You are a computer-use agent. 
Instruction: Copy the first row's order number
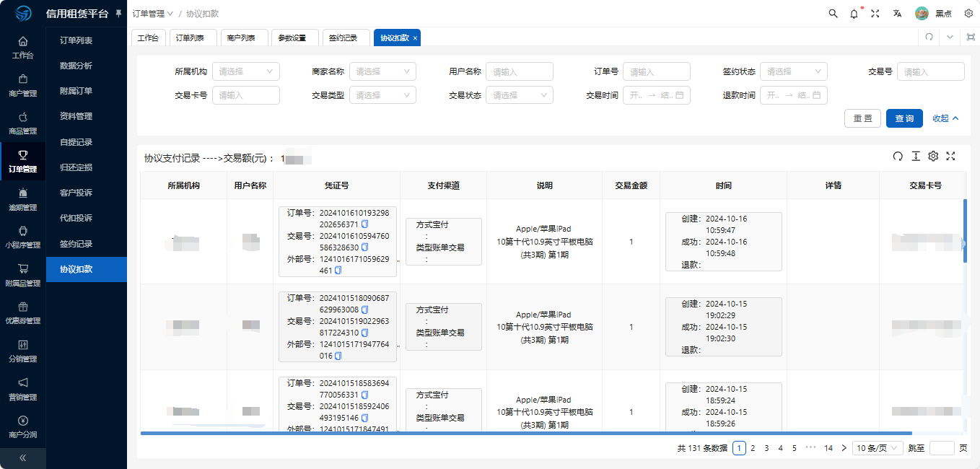tap(364, 224)
